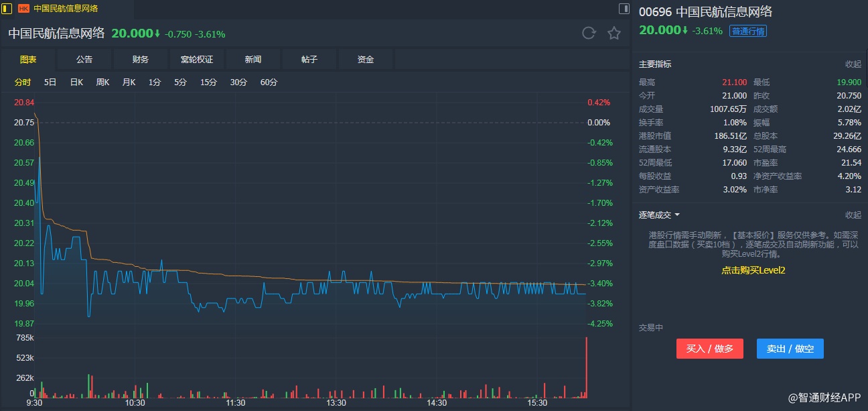
Task: Click the 17.060 52-week low value
Action: pos(734,163)
